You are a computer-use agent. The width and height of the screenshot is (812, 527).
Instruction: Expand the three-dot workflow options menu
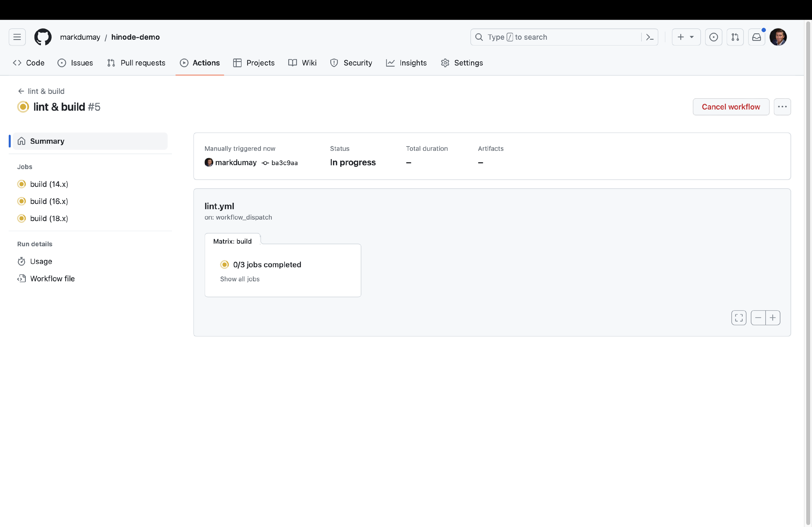coord(782,106)
